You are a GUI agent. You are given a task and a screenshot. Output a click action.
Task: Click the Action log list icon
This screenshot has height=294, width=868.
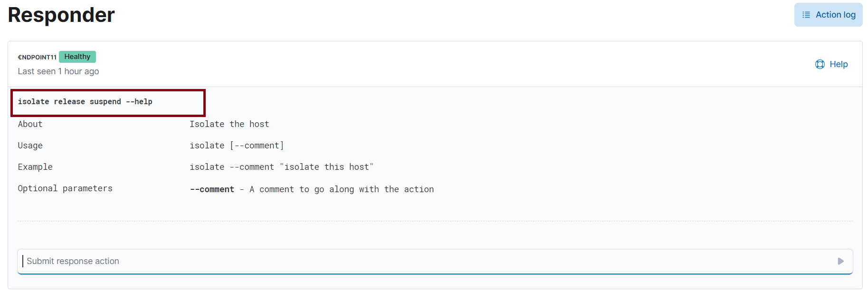click(806, 14)
